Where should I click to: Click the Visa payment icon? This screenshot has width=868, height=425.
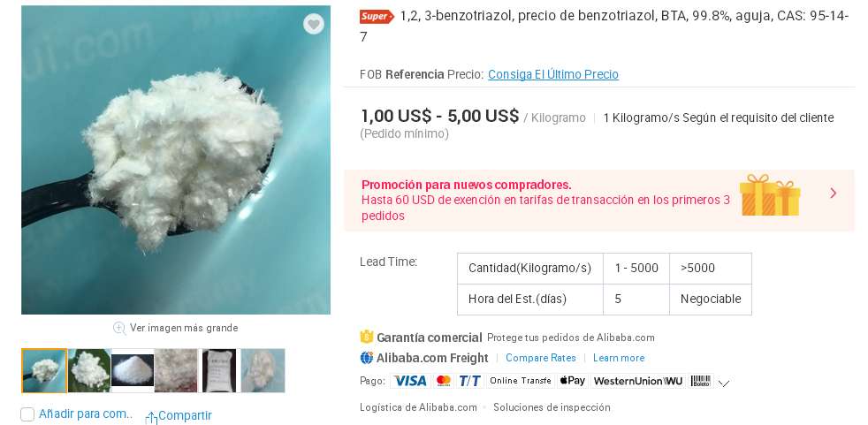[x=410, y=381]
